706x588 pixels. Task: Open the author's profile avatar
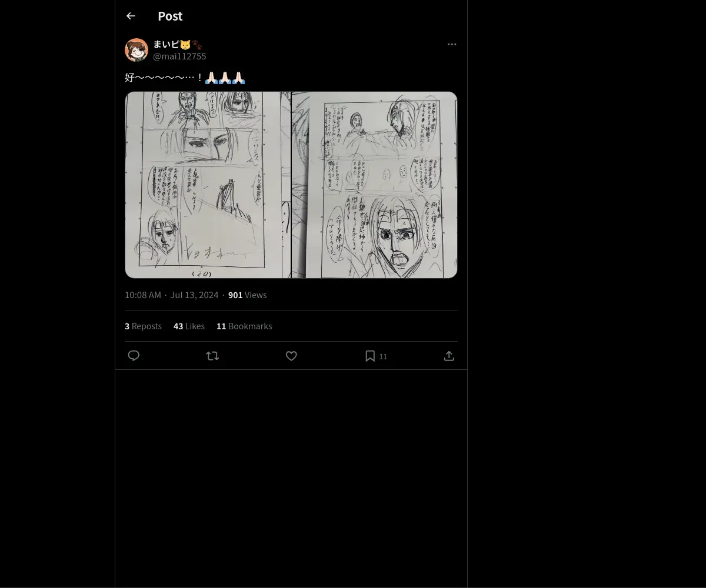tap(136, 50)
